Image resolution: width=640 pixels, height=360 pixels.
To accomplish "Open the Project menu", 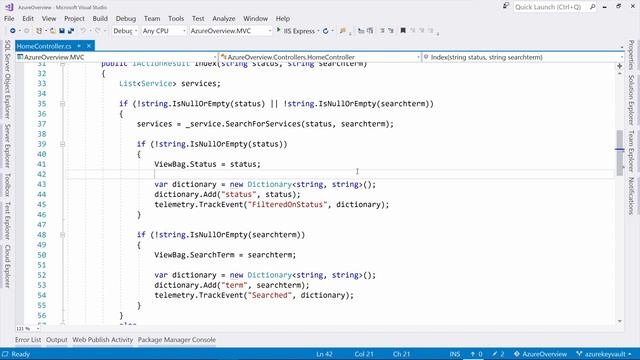I will pyautogui.click(x=74, y=18).
